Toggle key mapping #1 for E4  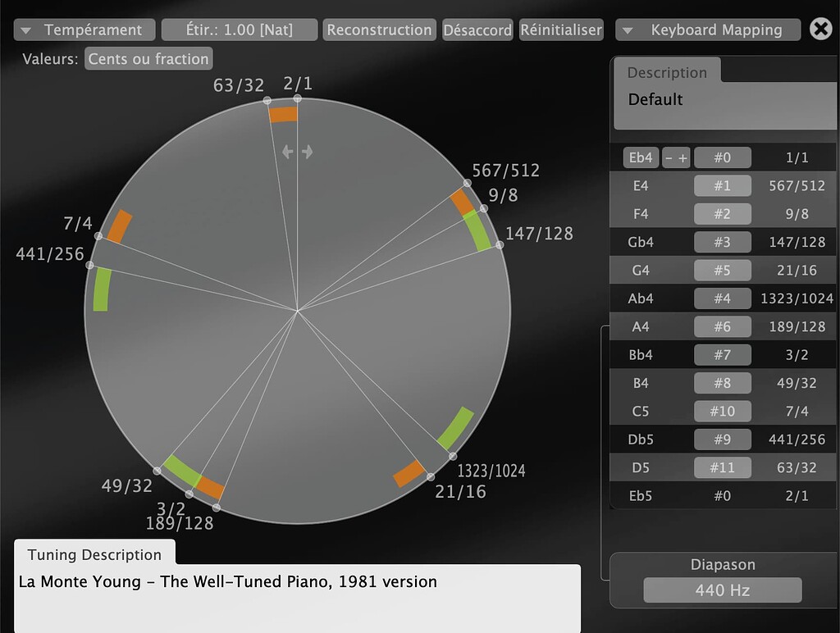pyautogui.click(x=722, y=185)
